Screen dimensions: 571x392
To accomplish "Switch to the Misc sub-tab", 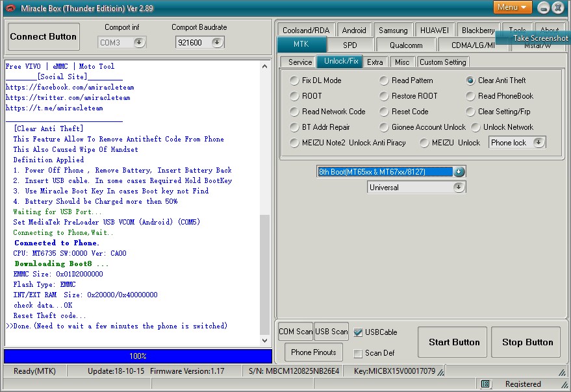I will [x=402, y=62].
